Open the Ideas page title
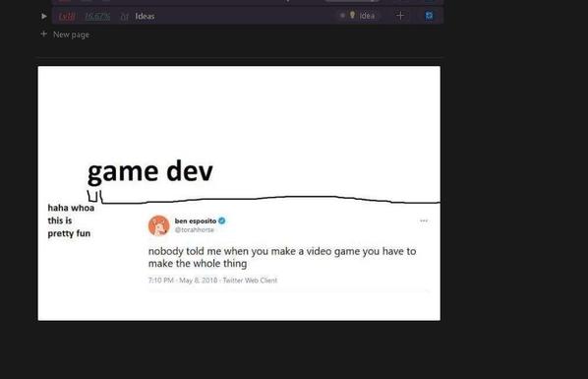 (145, 16)
